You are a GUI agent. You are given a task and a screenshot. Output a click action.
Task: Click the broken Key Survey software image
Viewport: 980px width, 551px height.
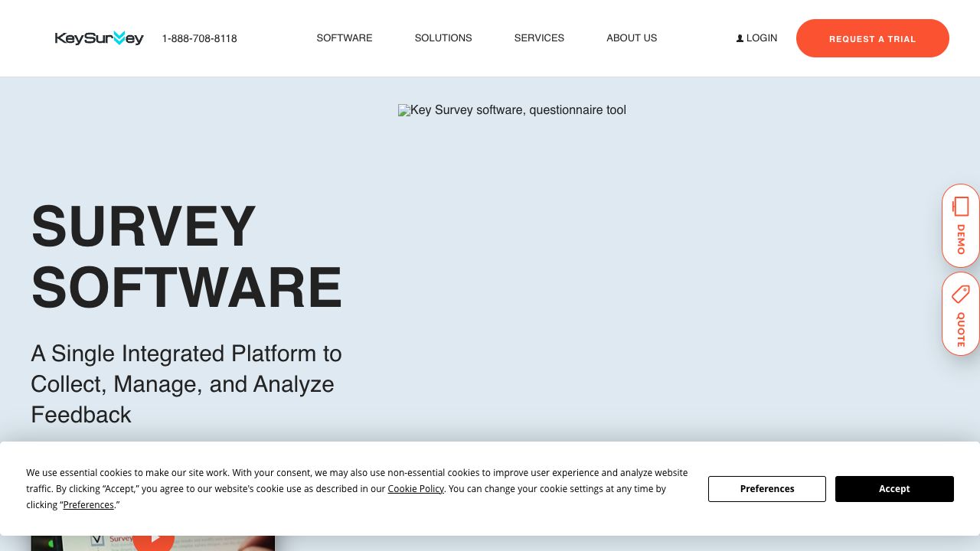click(x=511, y=110)
